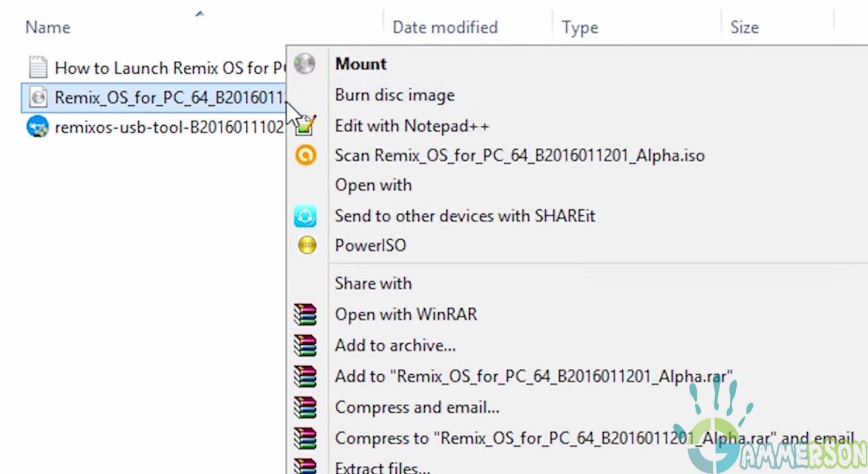Expand the Share with submenu
Viewport: 868px width, 474px height.
373,284
